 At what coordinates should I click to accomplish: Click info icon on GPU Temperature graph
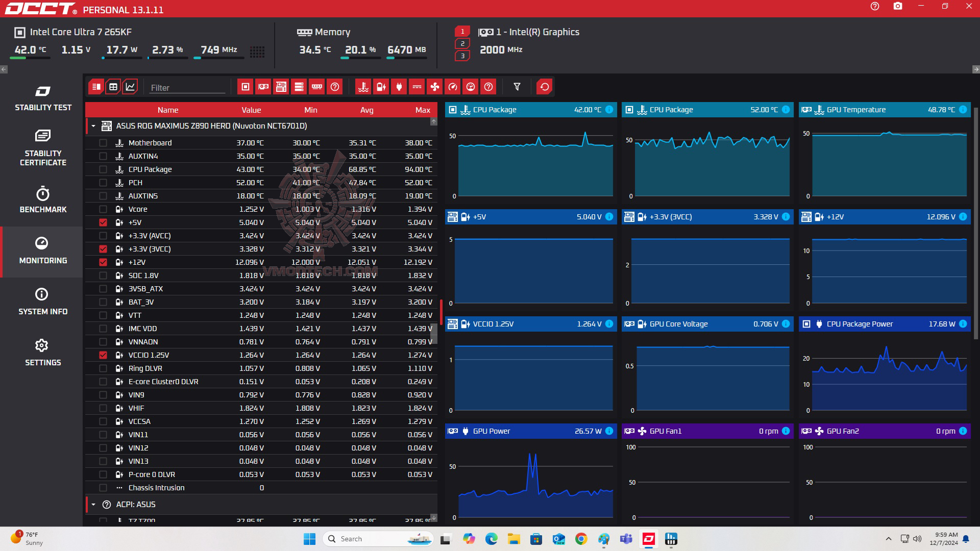(963, 110)
